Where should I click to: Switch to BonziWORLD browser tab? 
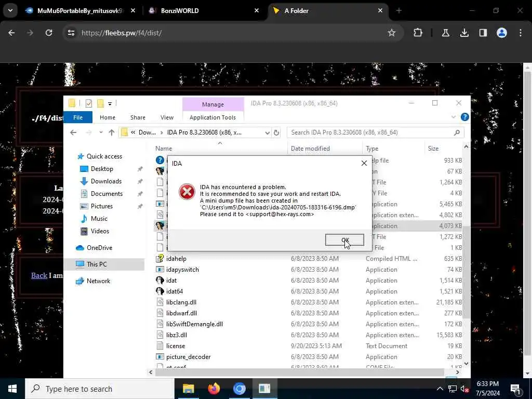204,10
